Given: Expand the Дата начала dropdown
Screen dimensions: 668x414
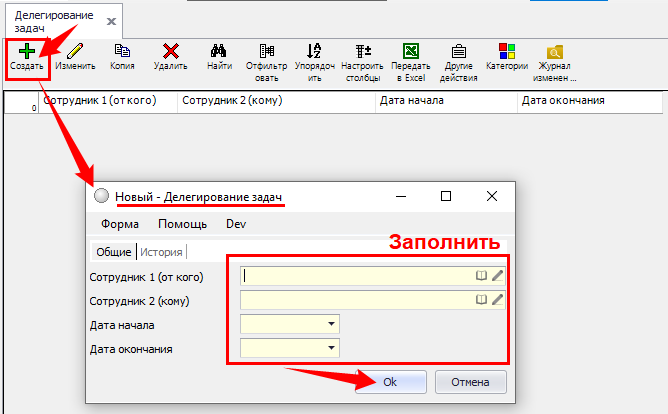Looking at the screenshot, I should [329, 324].
